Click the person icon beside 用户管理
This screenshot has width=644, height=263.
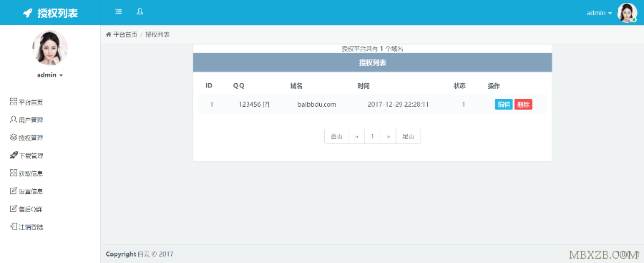(x=14, y=120)
